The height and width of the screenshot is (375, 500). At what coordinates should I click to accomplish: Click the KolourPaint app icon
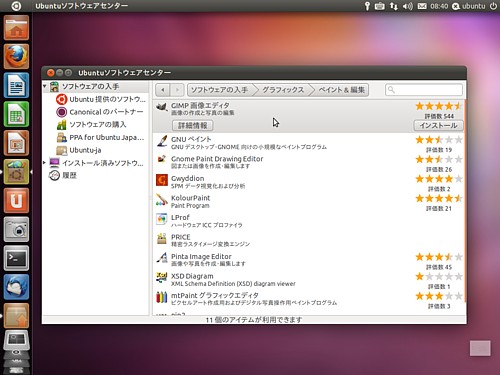(162, 200)
